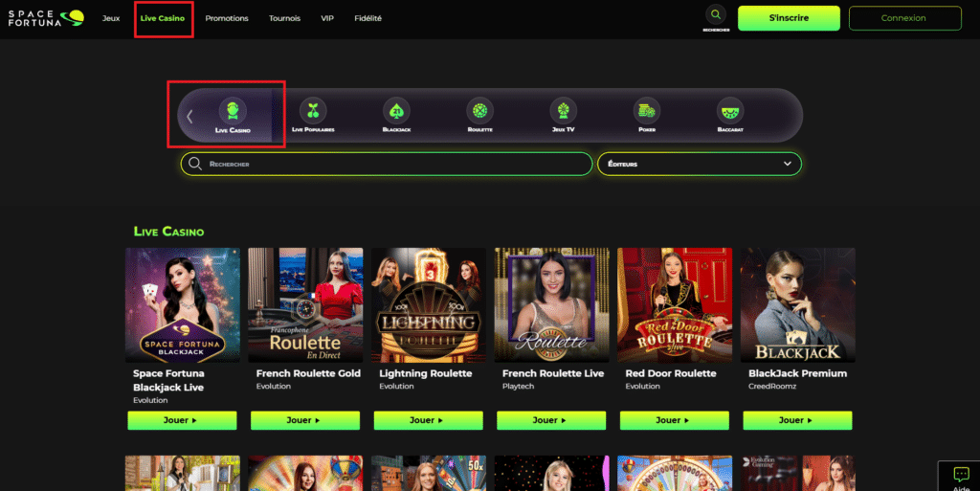Click the Connexion button

pyautogui.click(x=905, y=18)
